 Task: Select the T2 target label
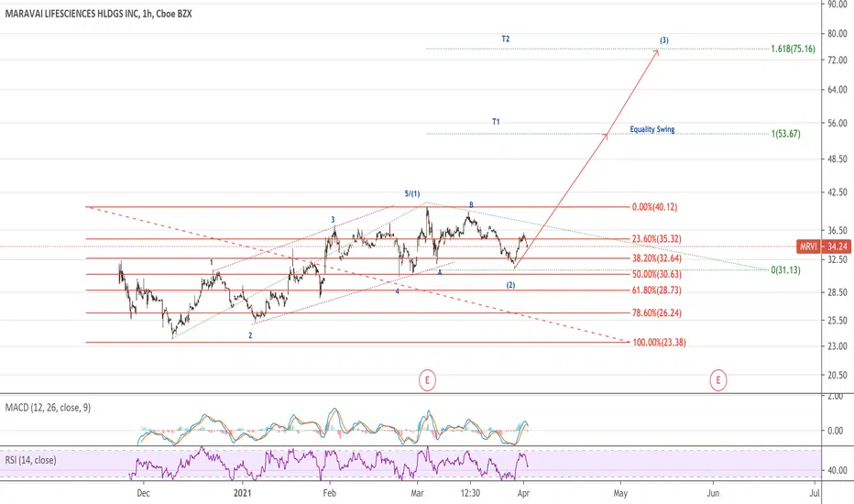pyautogui.click(x=506, y=38)
